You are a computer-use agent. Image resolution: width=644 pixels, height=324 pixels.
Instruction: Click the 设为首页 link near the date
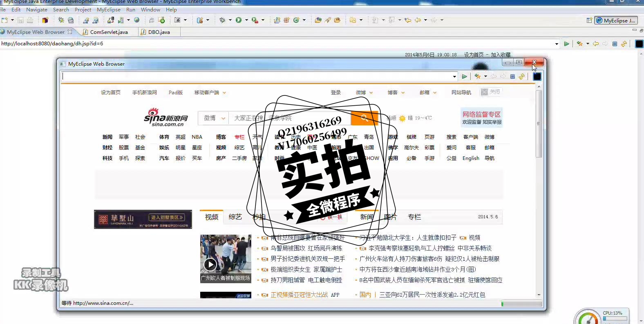click(474, 55)
